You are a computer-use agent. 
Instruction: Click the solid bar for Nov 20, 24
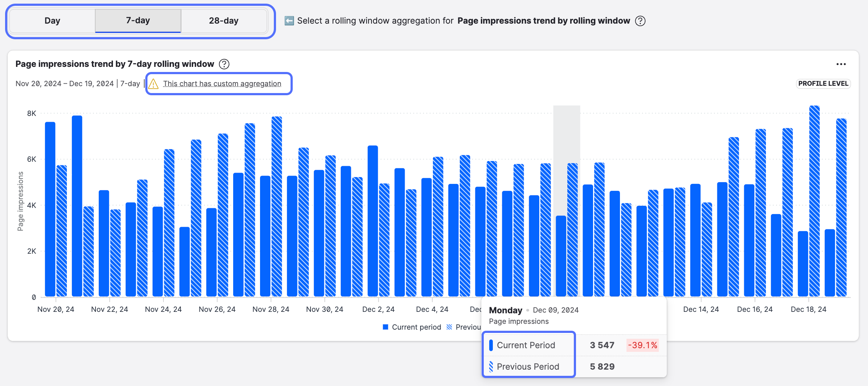point(50,209)
